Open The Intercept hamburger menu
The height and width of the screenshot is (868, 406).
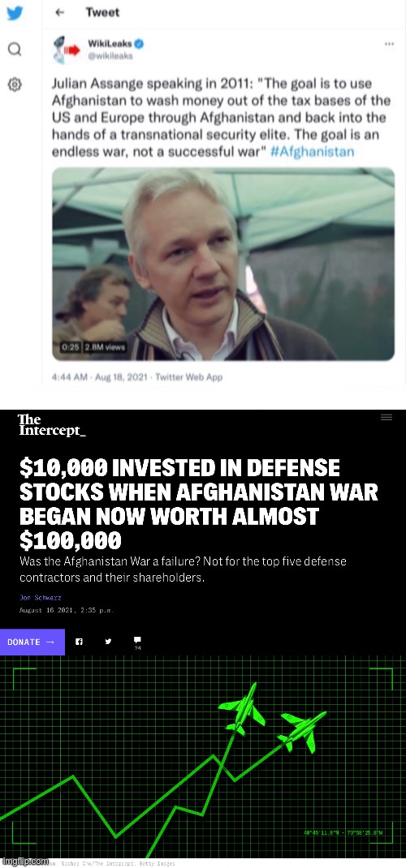tap(387, 418)
